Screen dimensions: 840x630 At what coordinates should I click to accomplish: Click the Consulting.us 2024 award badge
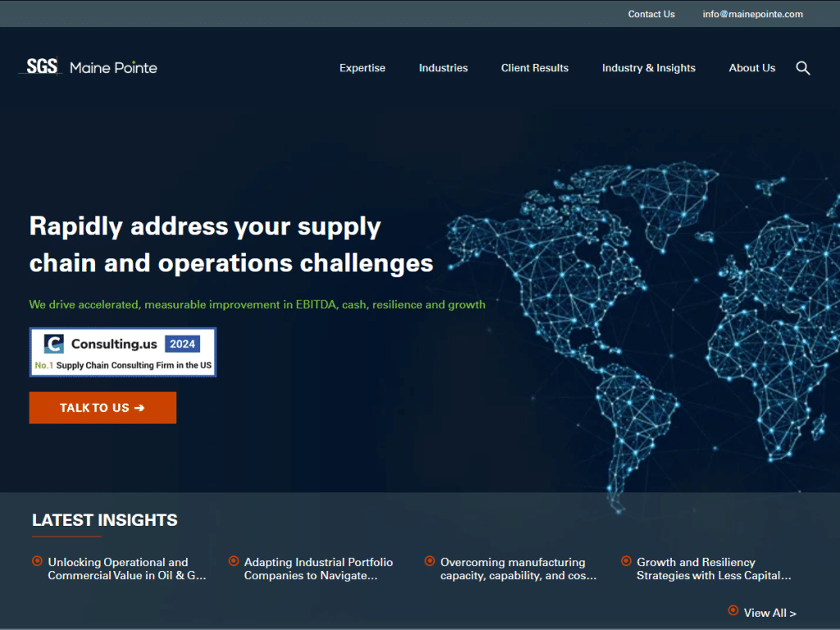click(123, 352)
